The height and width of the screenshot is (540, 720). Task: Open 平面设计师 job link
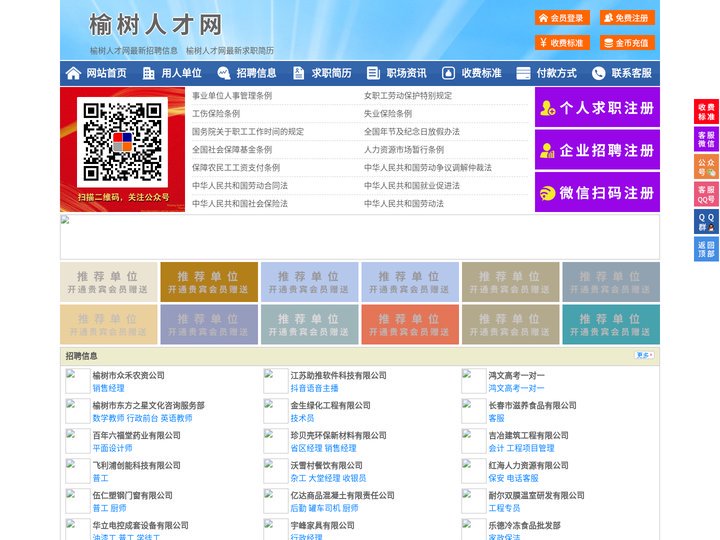pos(112,448)
